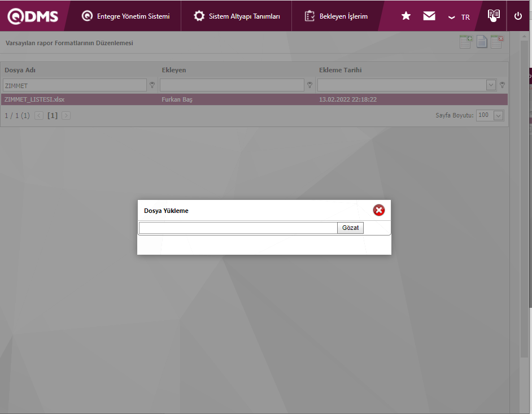Click the view document icon in toolbar
This screenshot has height=414, width=532.
[482, 42]
